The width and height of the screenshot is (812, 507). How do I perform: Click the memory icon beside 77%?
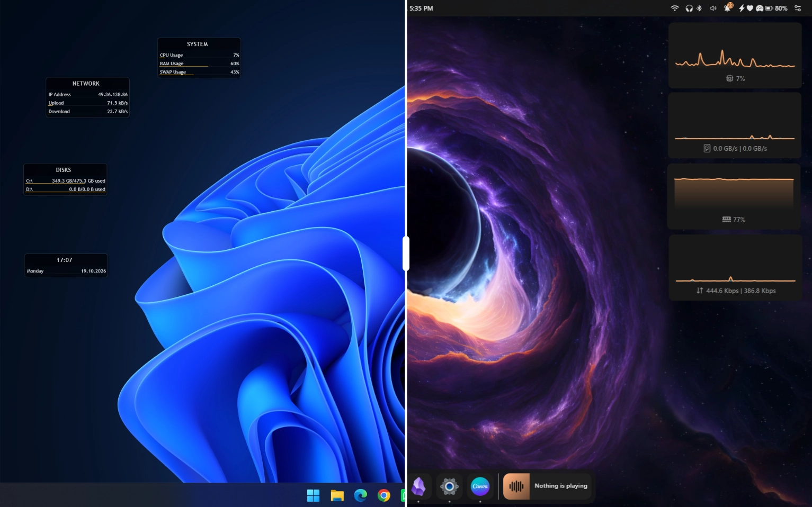click(727, 219)
